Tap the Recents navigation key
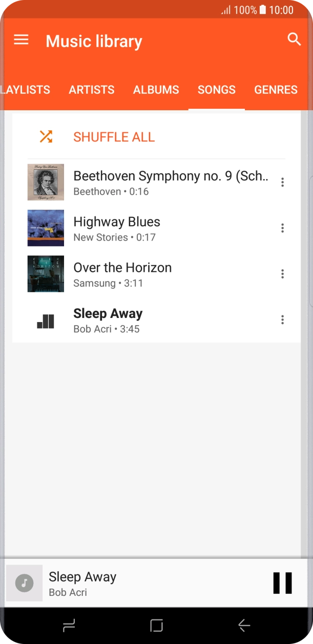Screen dimensions: 313x644 pyautogui.click(x=69, y=625)
